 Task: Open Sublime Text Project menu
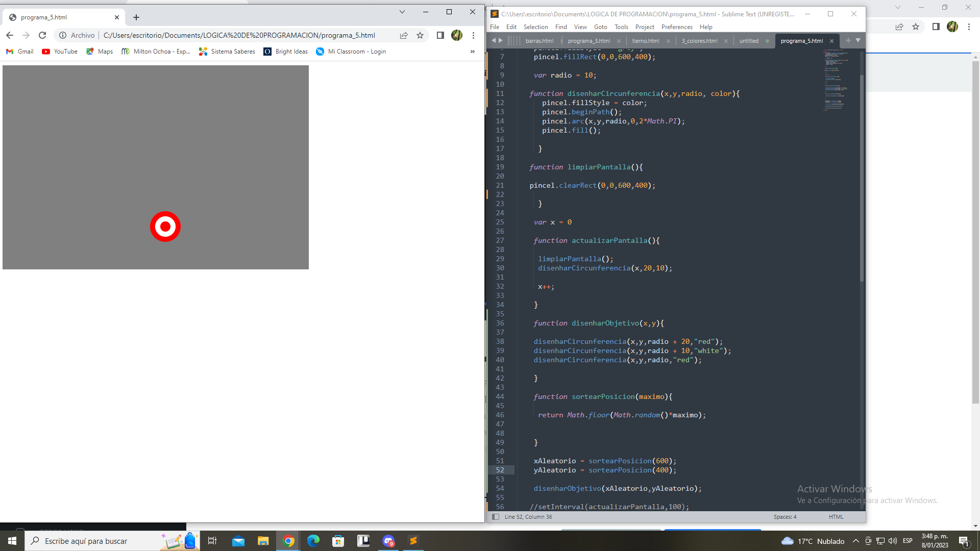coord(645,27)
